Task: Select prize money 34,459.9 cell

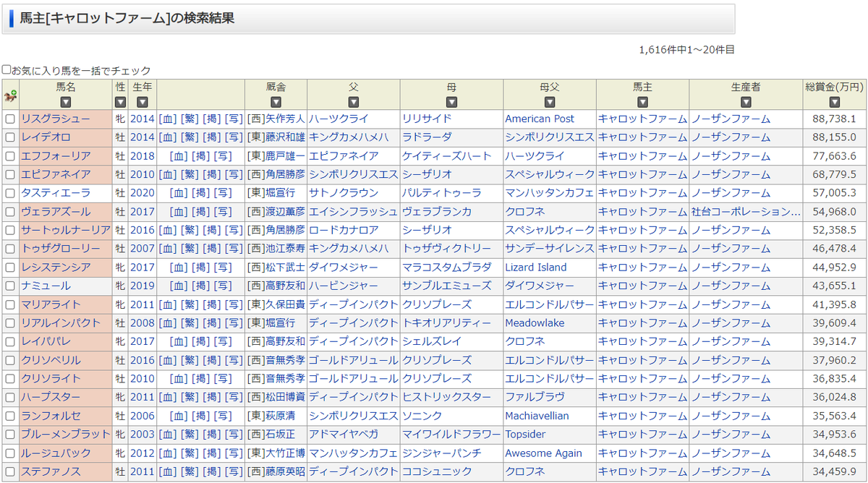Action: (x=833, y=471)
